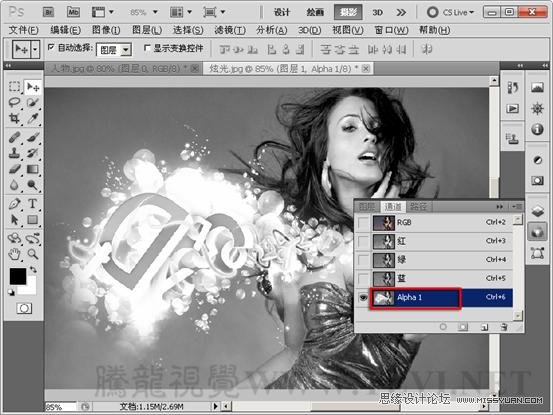The height and width of the screenshot is (415, 553).
Task: Select the Lasso tool
Action: click(x=14, y=103)
